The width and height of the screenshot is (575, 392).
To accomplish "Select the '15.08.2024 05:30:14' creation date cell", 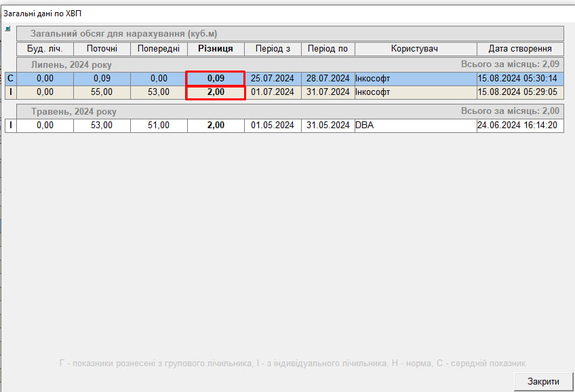I will [519, 79].
